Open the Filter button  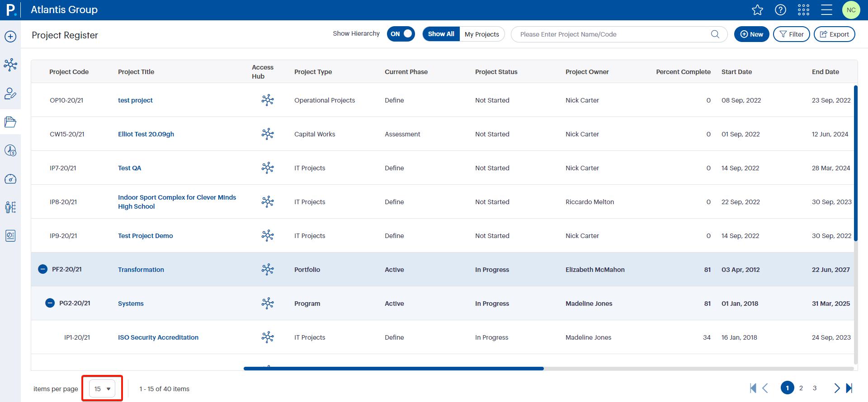[x=792, y=34]
